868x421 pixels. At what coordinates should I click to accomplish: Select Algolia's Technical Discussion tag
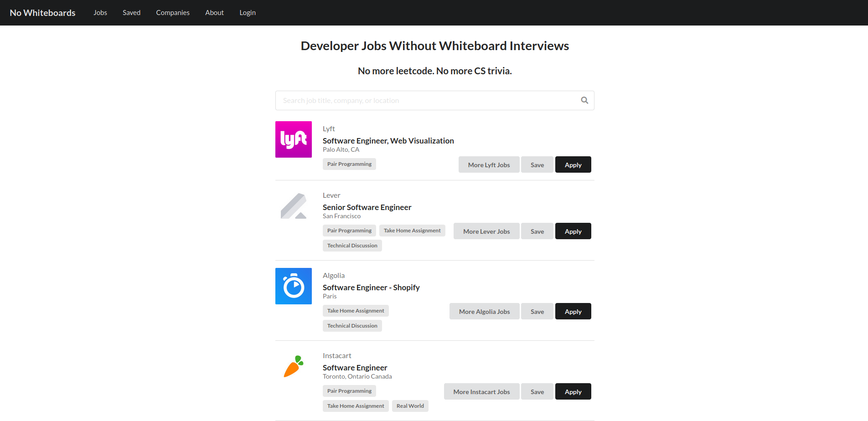(352, 326)
